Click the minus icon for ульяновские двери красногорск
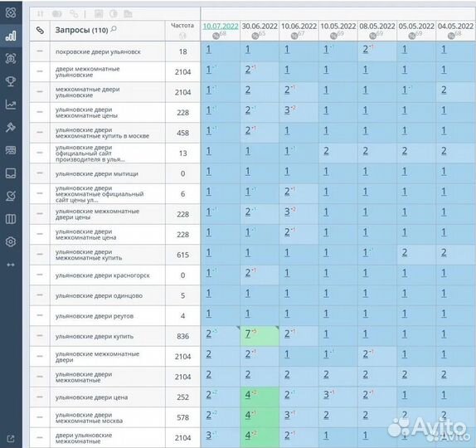476x448 pixels. click(40, 275)
